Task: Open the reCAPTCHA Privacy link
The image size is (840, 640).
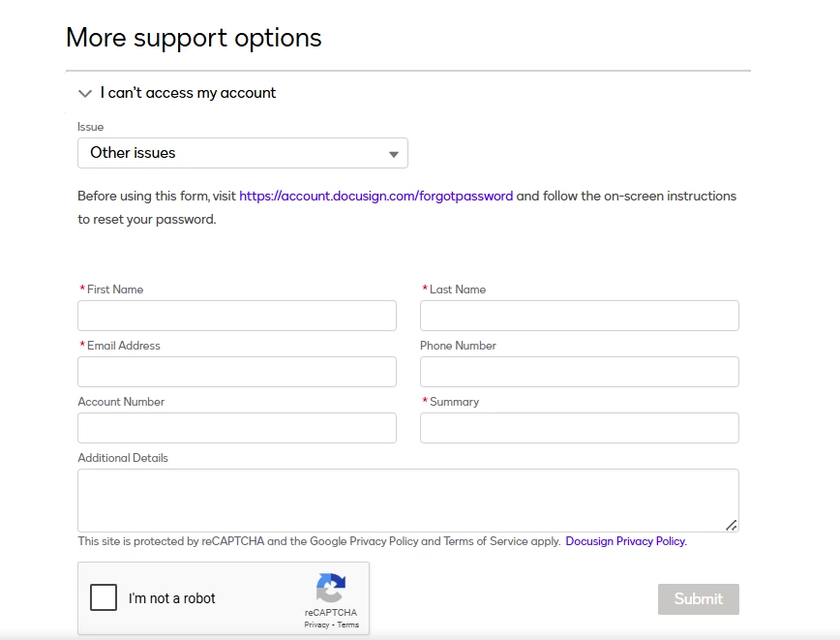Action: [316, 625]
